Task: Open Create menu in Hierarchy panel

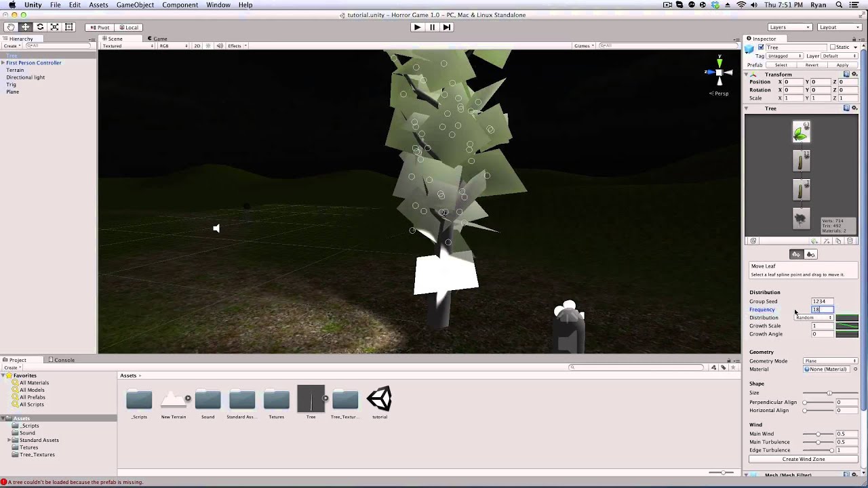Action: [12, 46]
